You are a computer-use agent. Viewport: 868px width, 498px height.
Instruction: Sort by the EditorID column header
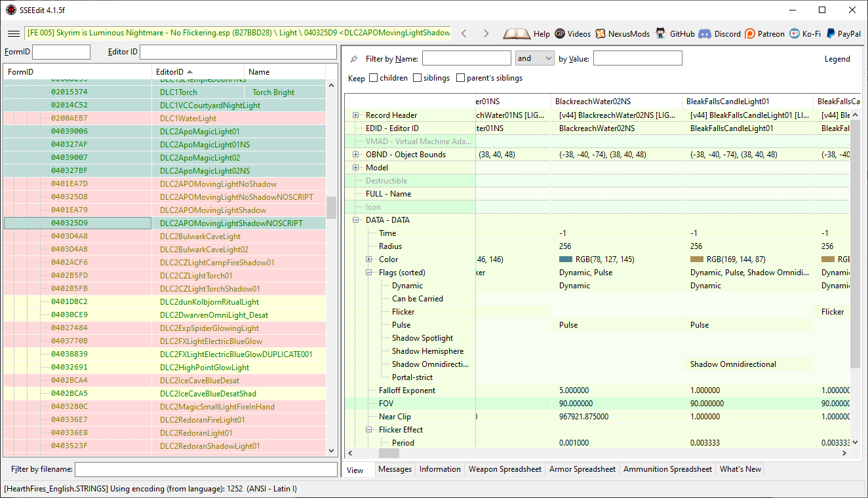[198, 72]
